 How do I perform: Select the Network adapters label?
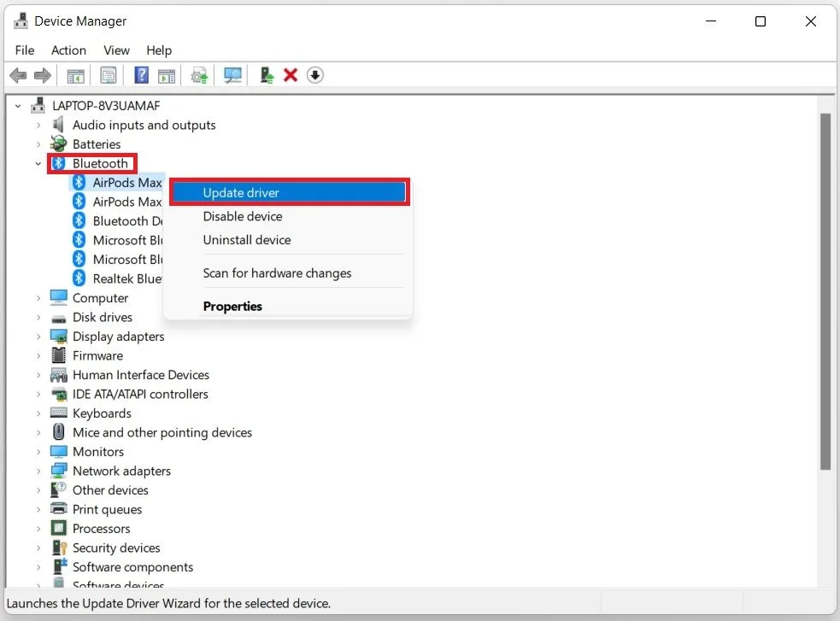click(x=121, y=472)
